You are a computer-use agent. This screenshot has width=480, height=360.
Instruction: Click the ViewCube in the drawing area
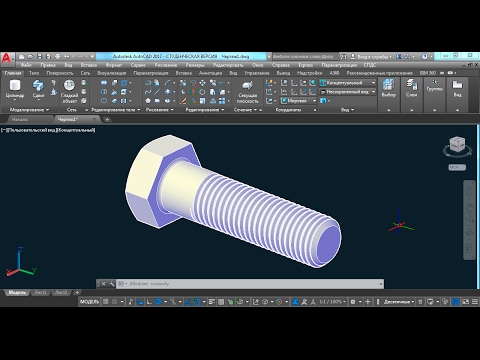coord(457,145)
